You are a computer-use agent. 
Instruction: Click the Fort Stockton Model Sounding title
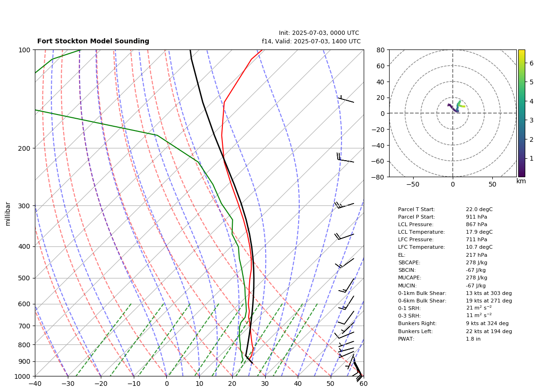coord(93,41)
